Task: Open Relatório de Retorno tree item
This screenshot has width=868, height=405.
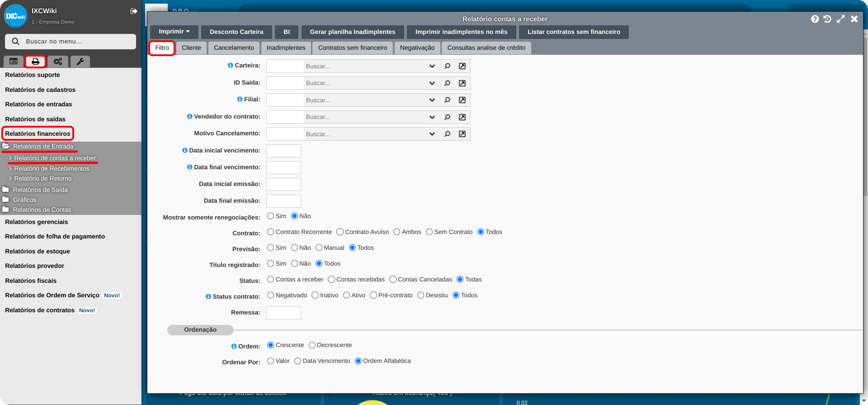Action: (43, 178)
